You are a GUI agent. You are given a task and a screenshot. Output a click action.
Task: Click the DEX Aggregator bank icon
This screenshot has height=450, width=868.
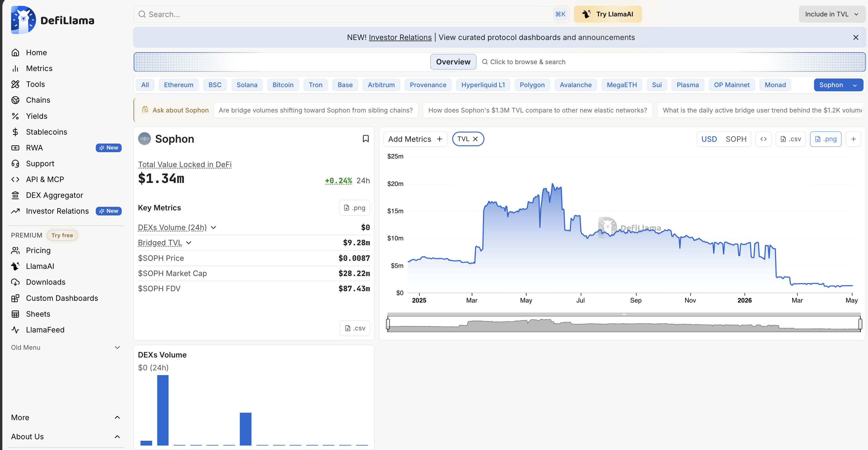pos(15,195)
